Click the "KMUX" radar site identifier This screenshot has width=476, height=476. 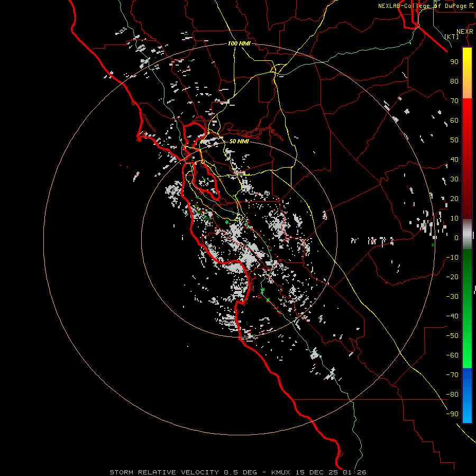click(x=281, y=472)
